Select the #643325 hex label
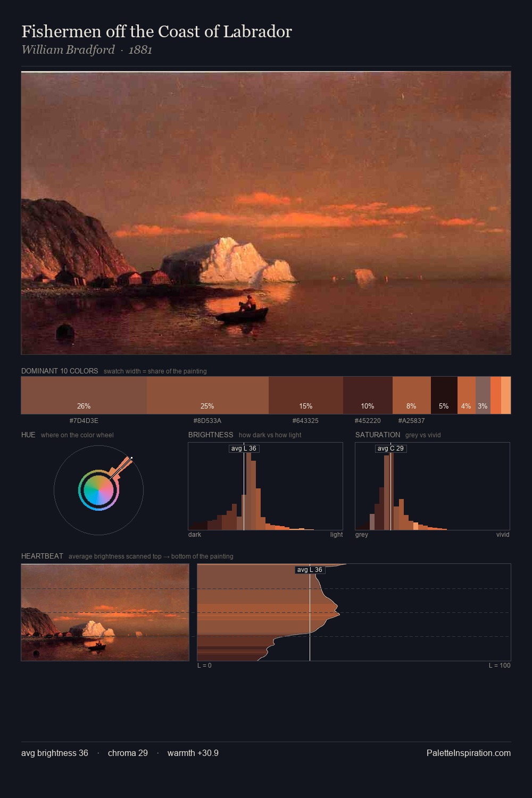 pos(306,421)
